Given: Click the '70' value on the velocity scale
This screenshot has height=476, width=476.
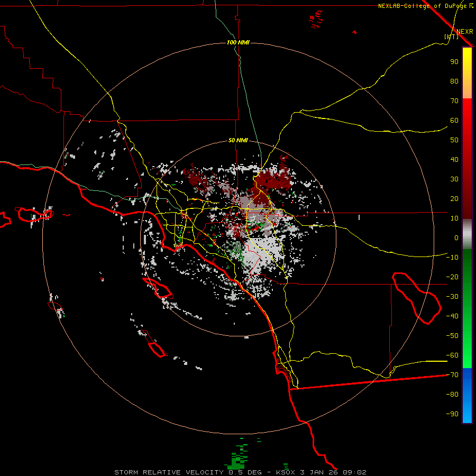Looking at the screenshot, I should [x=454, y=101].
